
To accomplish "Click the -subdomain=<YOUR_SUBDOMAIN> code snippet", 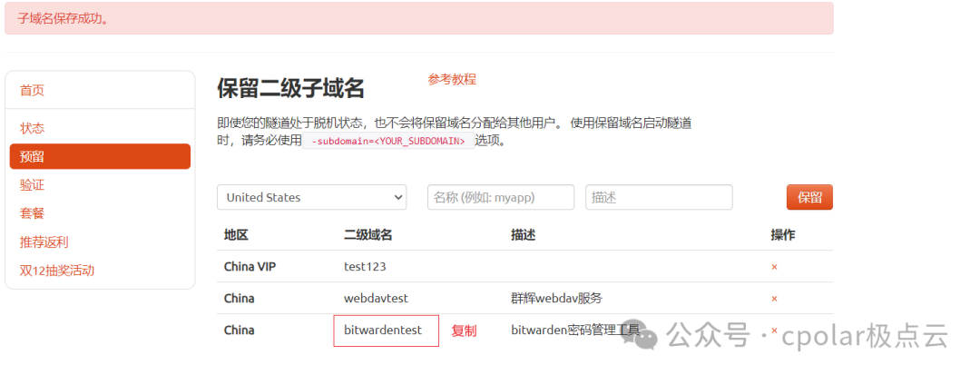I will (x=388, y=141).
